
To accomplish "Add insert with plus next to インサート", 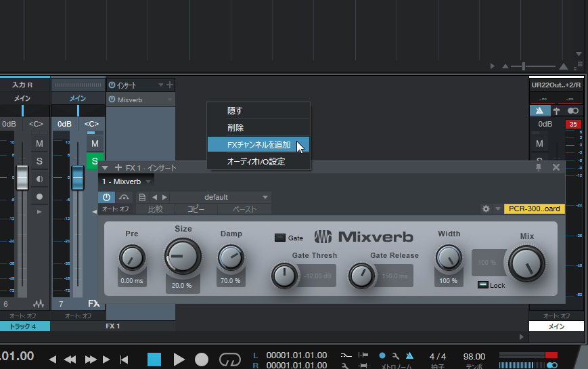I will pos(170,85).
